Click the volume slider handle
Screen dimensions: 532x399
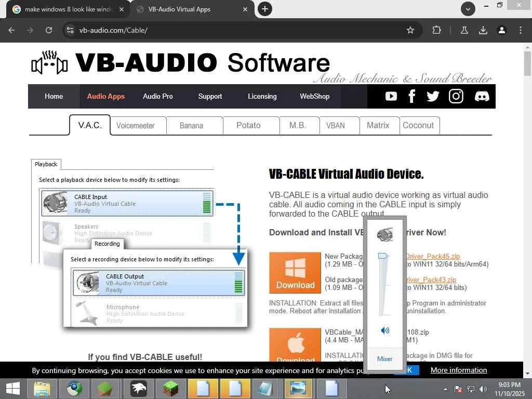coord(383,256)
